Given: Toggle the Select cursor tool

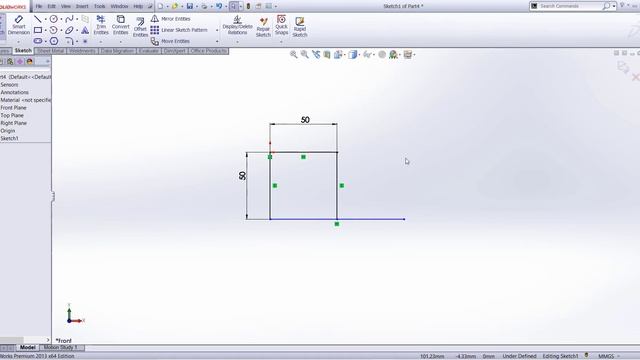Looking at the screenshot, I should coord(233,6).
